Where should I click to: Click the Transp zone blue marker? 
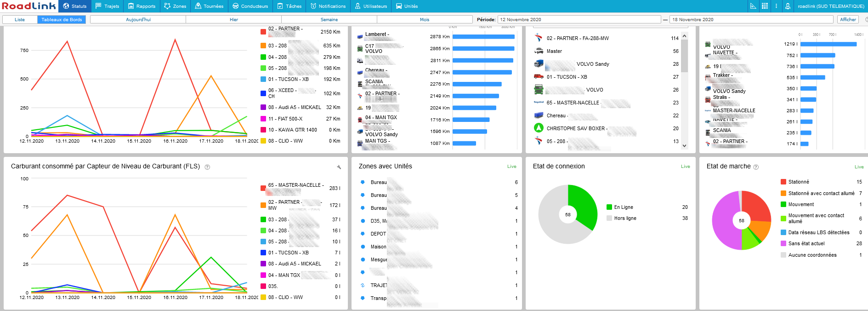tap(363, 298)
